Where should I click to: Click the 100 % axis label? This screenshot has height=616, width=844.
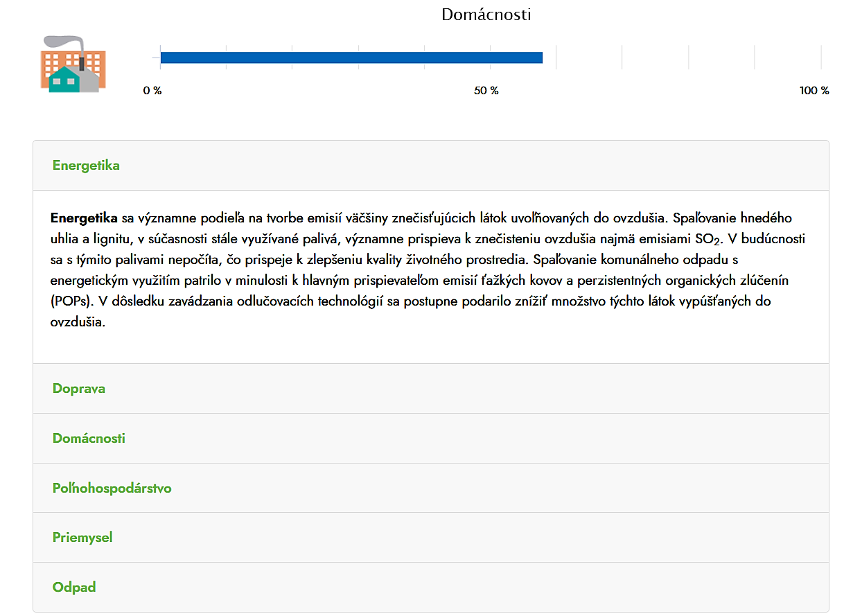[x=814, y=91]
